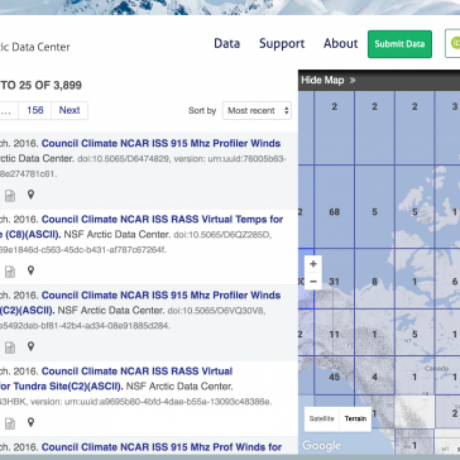Open the Data menu
The image size is (460, 460).
pyautogui.click(x=227, y=44)
